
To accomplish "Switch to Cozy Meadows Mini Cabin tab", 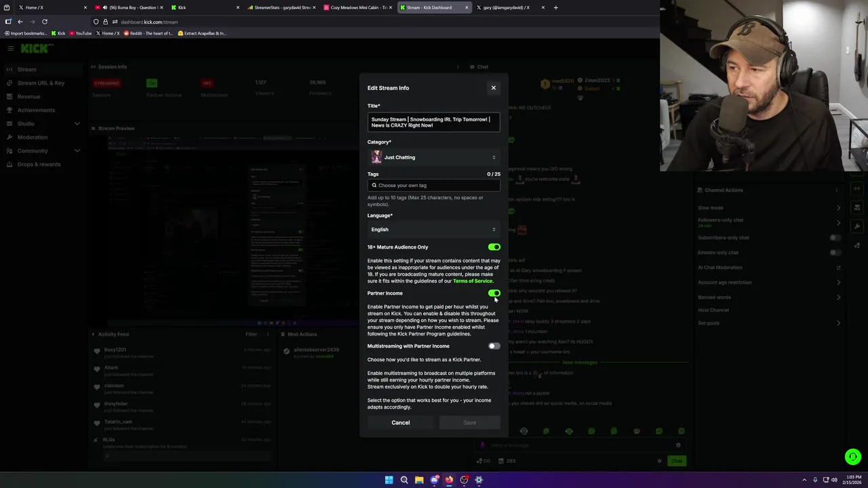I will [x=357, y=7].
